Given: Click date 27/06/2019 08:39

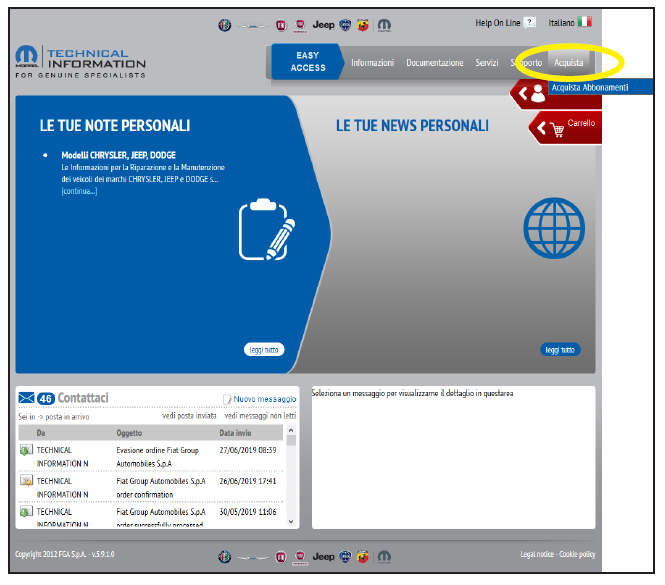Looking at the screenshot, I should (x=248, y=450).
